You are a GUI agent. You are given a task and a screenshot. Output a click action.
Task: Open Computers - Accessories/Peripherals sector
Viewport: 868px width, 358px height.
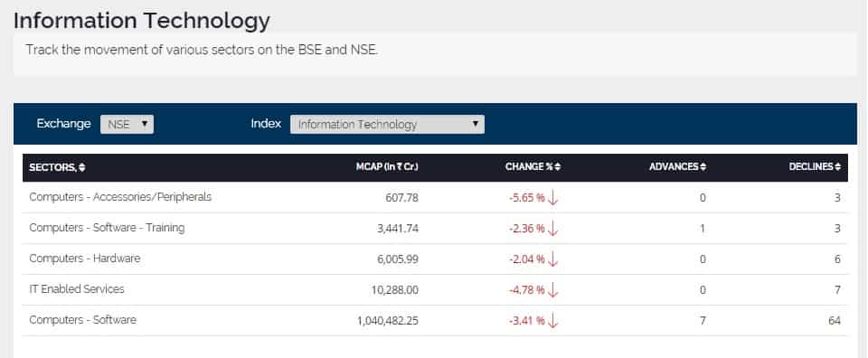(x=120, y=197)
